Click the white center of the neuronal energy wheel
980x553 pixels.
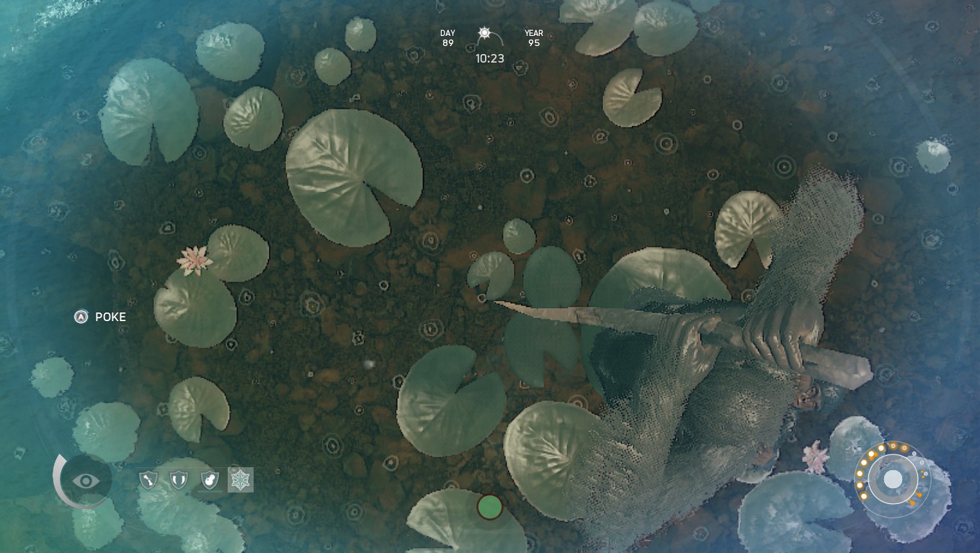coord(893,480)
